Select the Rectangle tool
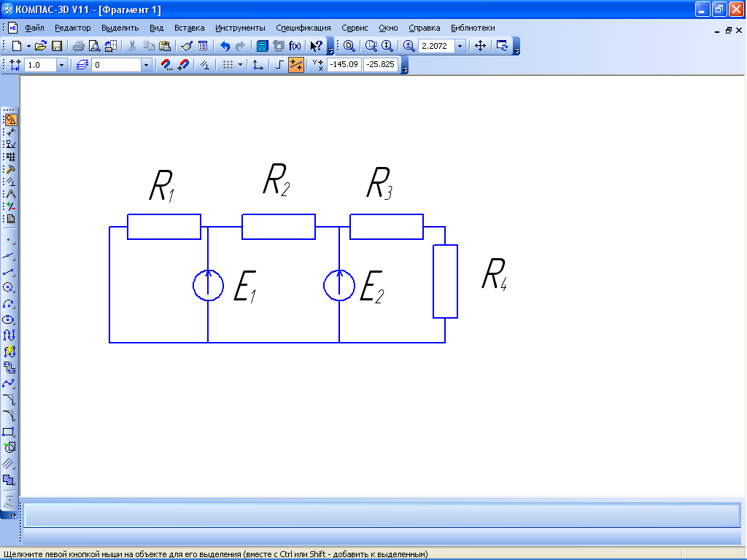 coord(9,432)
